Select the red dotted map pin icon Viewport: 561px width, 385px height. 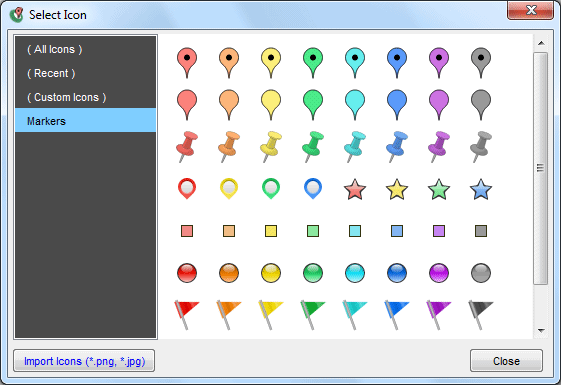187,63
